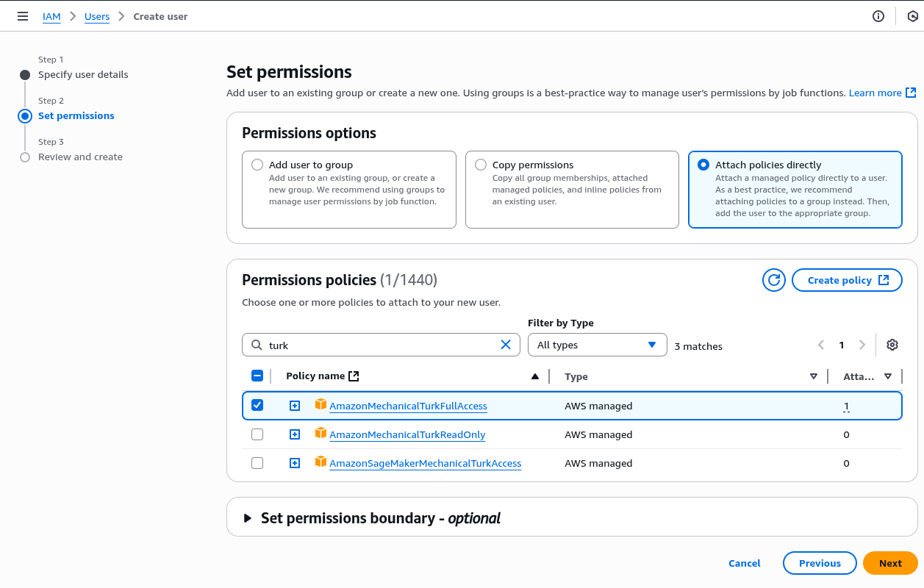Navigate to Users breadcrumb
Viewport: 924px width, 588px height.
click(97, 16)
